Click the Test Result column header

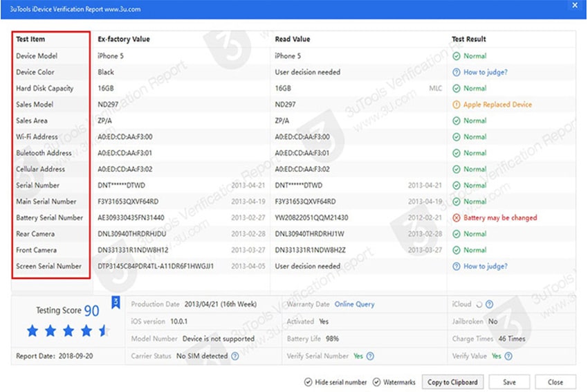point(468,39)
